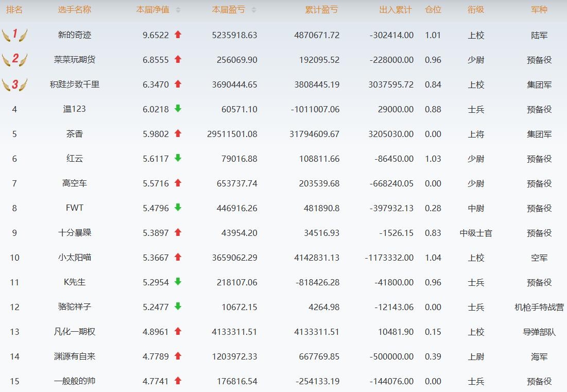Click green down arrow beside 5.2477
The width and height of the screenshot is (567, 392).
pos(178,306)
